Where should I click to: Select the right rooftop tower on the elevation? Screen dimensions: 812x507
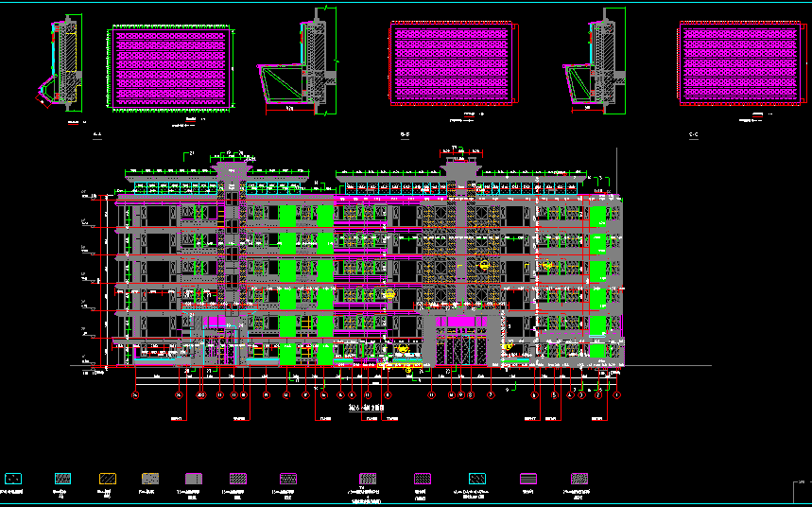459,166
